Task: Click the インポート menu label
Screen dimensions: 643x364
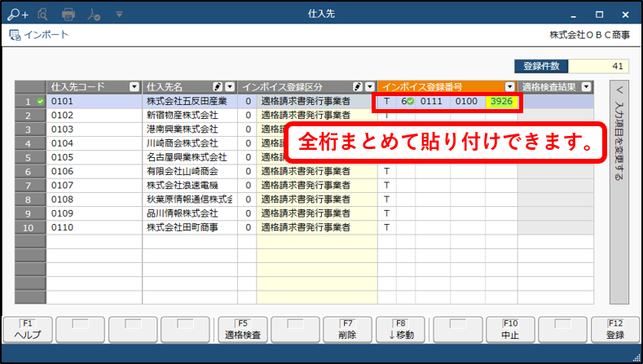Action: click(46, 35)
